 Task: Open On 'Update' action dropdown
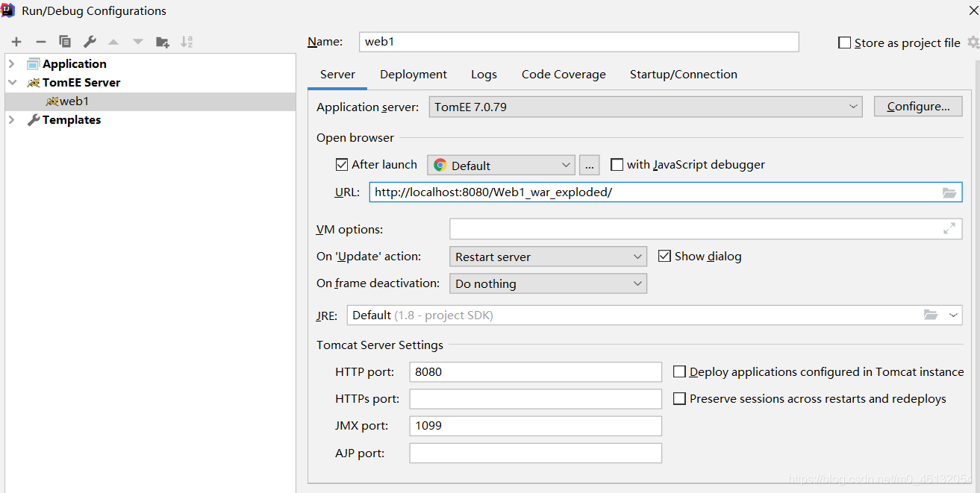tap(548, 257)
